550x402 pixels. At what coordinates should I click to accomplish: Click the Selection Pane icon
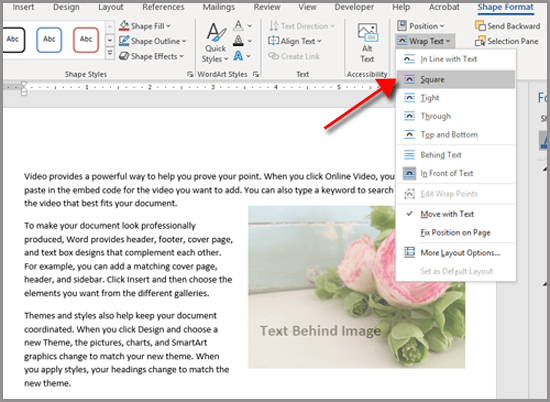point(480,41)
